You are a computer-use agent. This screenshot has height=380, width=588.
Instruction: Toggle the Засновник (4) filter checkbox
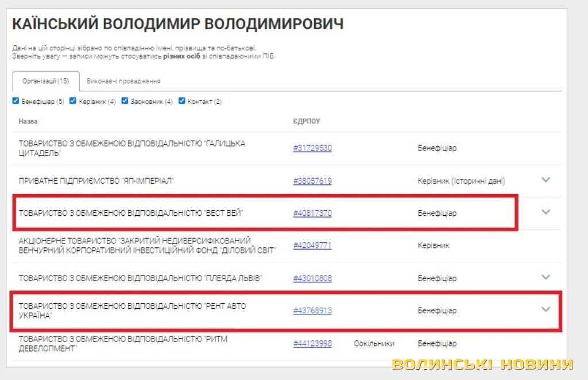point(125,101)
